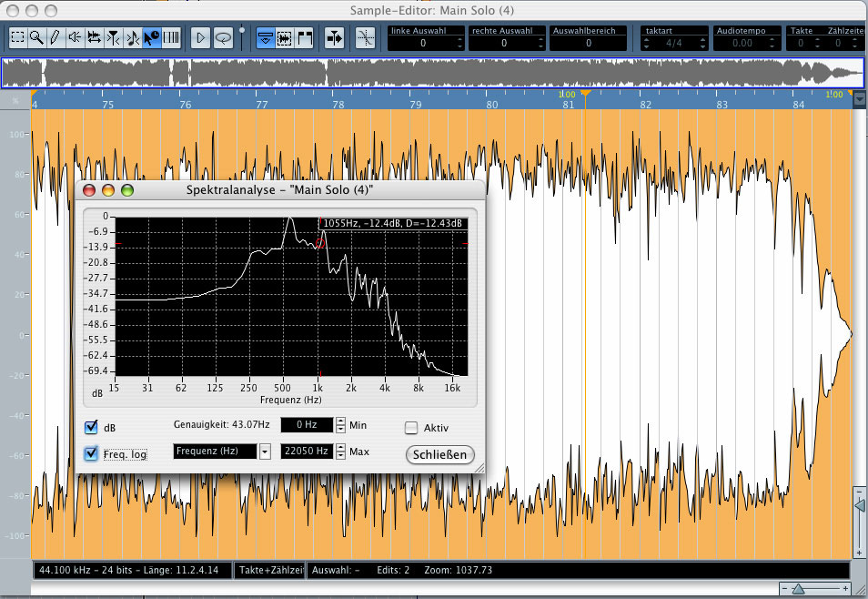Uncheck the dB checkbox
868x599 pixels.
pos(91,428)
